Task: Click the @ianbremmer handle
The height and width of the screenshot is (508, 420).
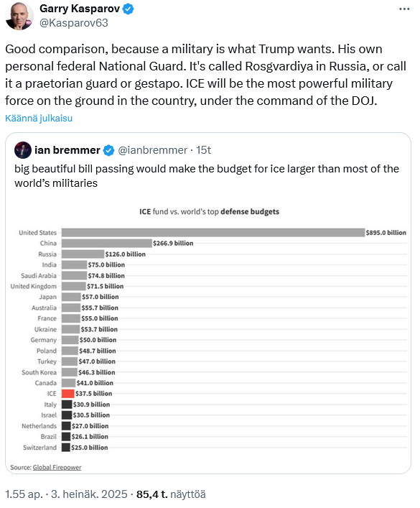Action: coord(152,150)
